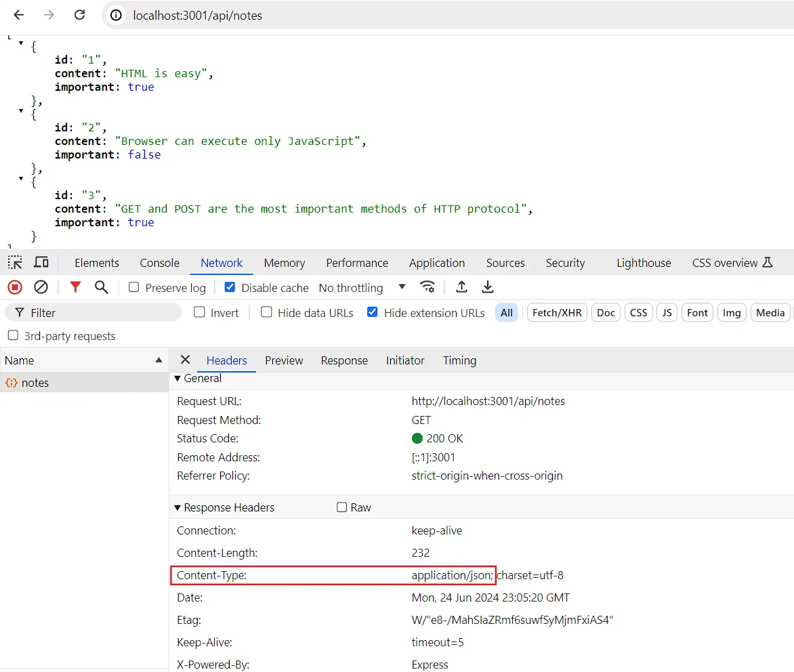
Task: Switch to Security tab
Action: point(565,263)
